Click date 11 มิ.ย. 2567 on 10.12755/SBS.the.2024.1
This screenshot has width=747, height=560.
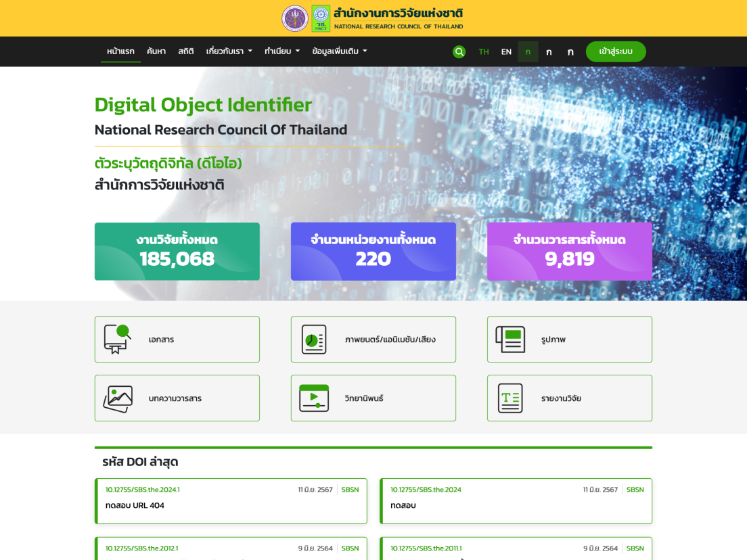click(x=315, y=490)
